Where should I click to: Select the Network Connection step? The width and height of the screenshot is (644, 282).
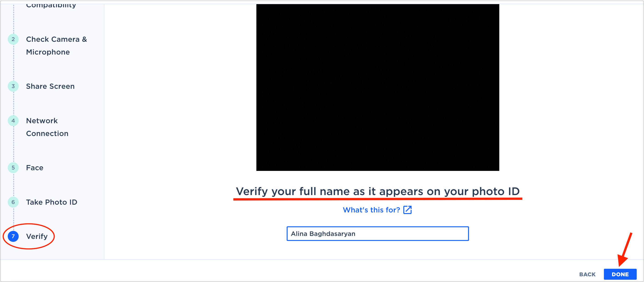click(x=47, y=127)
